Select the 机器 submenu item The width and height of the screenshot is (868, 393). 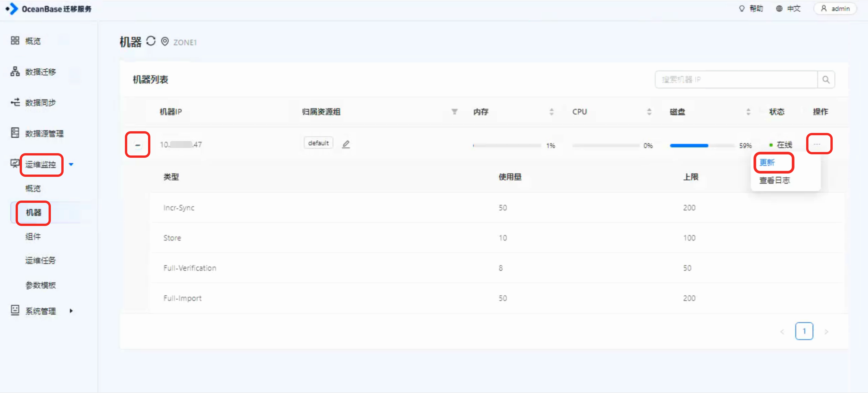[x=34, y=212]
